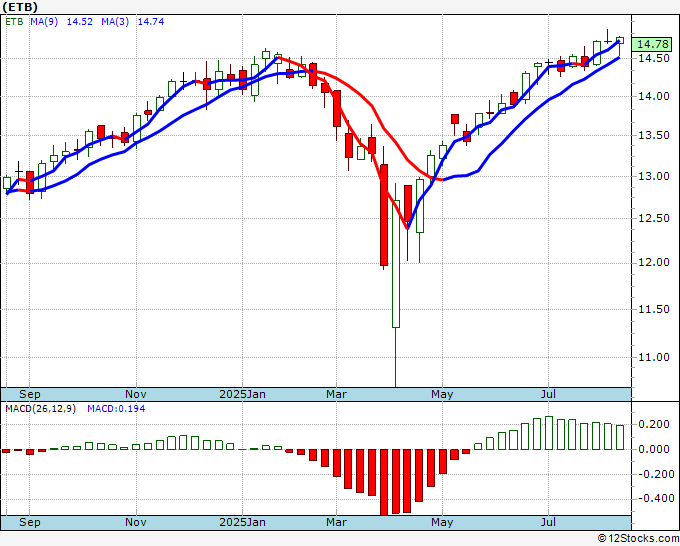Click 2025Jan on the MACD date axis
The image size is (680, 546).
pos(242,522)
